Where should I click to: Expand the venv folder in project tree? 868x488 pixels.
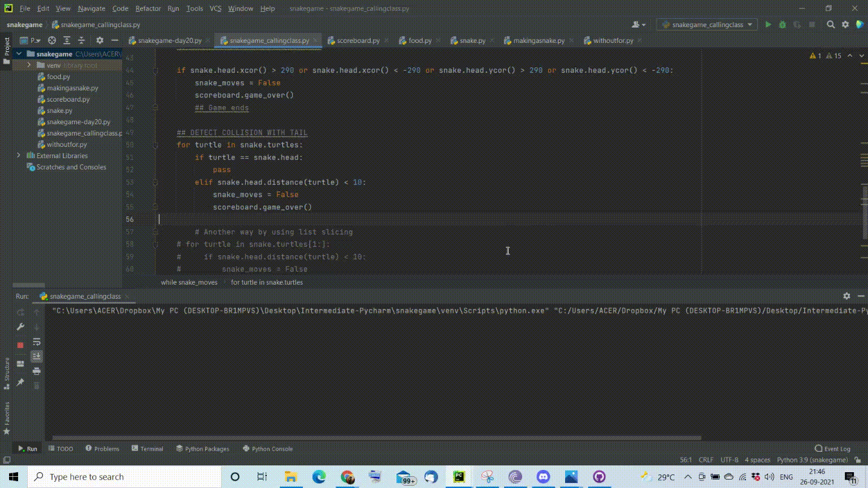[x=29, y=66]
